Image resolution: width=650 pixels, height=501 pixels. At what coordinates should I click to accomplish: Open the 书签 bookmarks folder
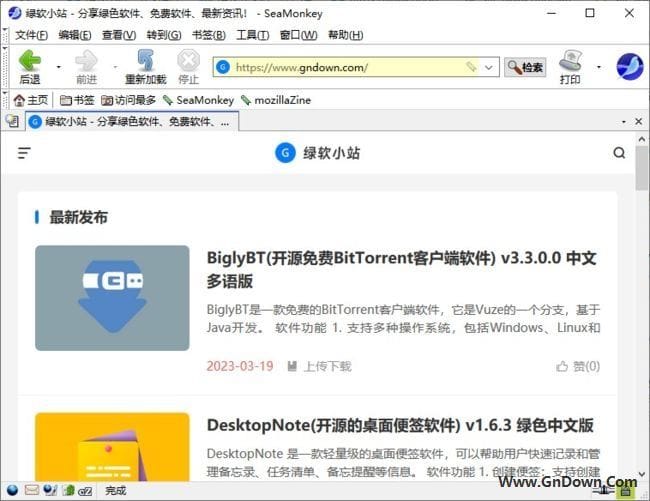[77, 100]
